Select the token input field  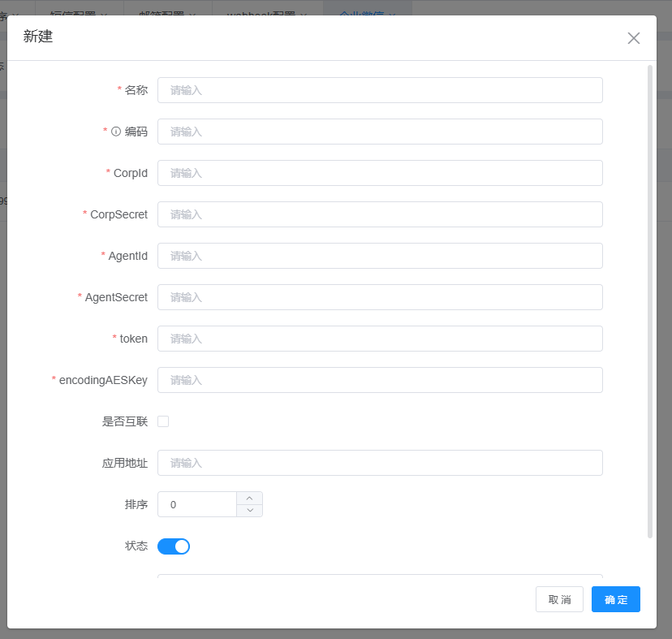(x=380, y=339)
